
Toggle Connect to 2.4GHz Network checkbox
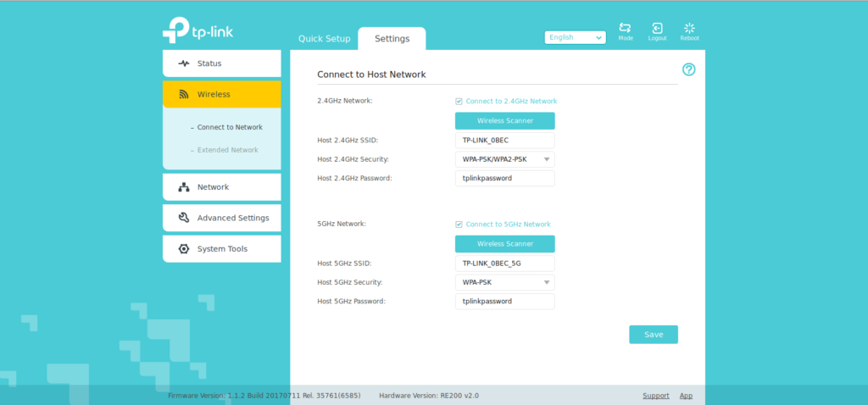point(459,101)
